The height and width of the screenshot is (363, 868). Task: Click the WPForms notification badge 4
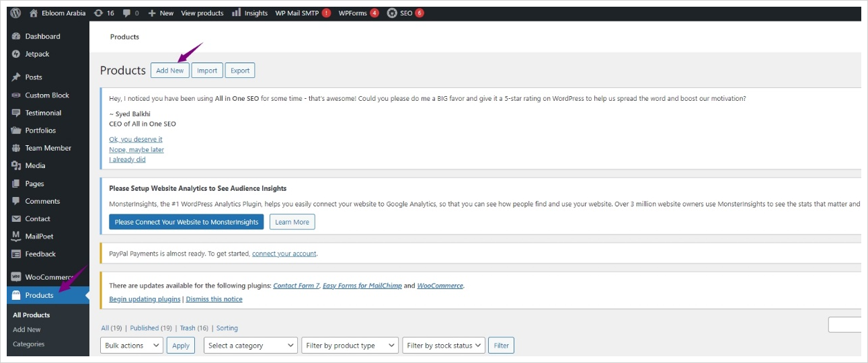coord(374,13)
